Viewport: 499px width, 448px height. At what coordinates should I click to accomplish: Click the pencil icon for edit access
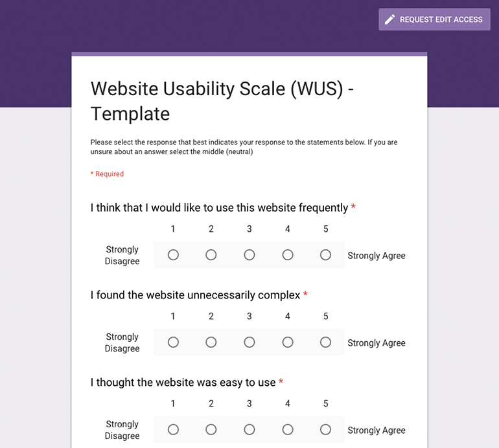coord(389,19)
